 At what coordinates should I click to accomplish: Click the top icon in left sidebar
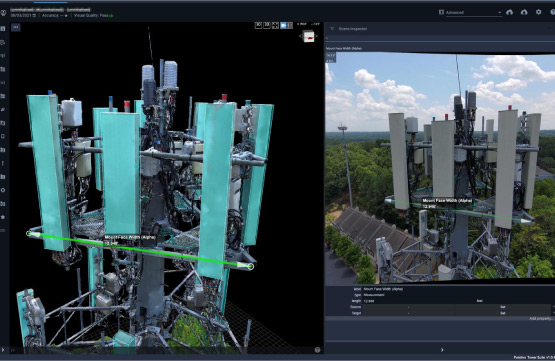[3, 29]
